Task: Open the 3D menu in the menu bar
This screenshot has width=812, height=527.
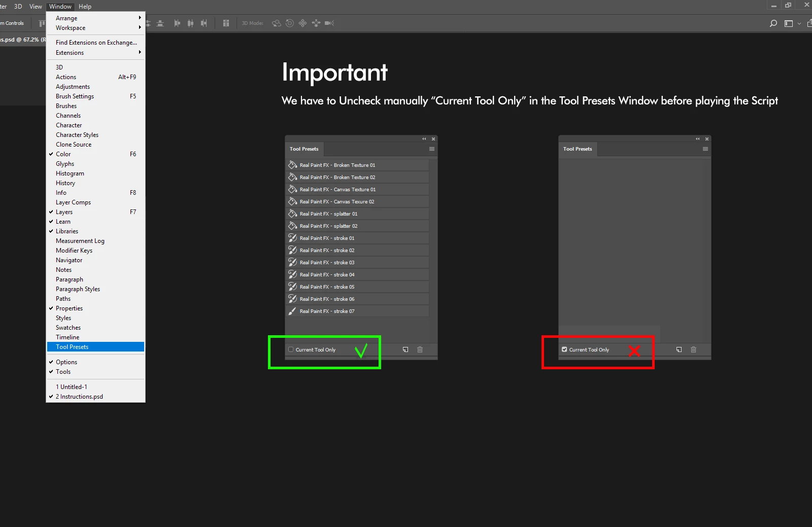Action: 18,7
